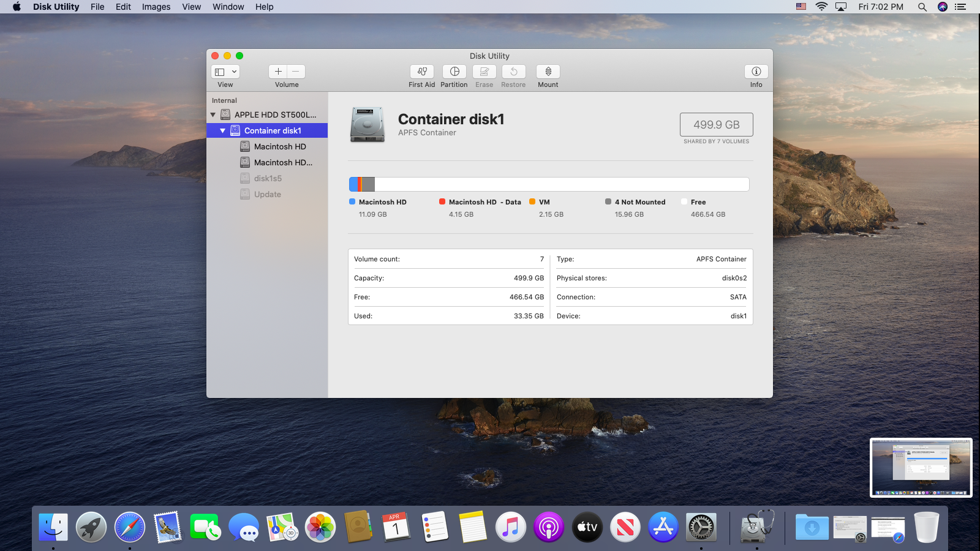Screen dimensions: 980x551
Task: Select Container disk1 in sidebar
Action: (267, 130)
